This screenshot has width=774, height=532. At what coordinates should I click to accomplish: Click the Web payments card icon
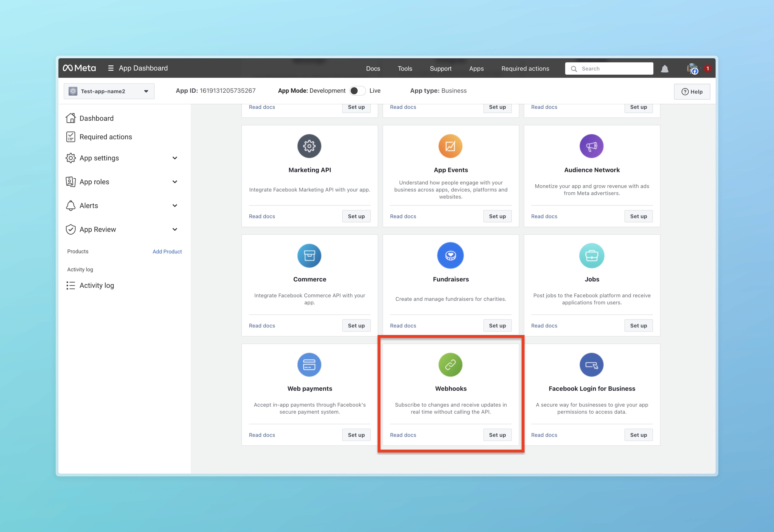pyautogui.click(x=309, y=365)
